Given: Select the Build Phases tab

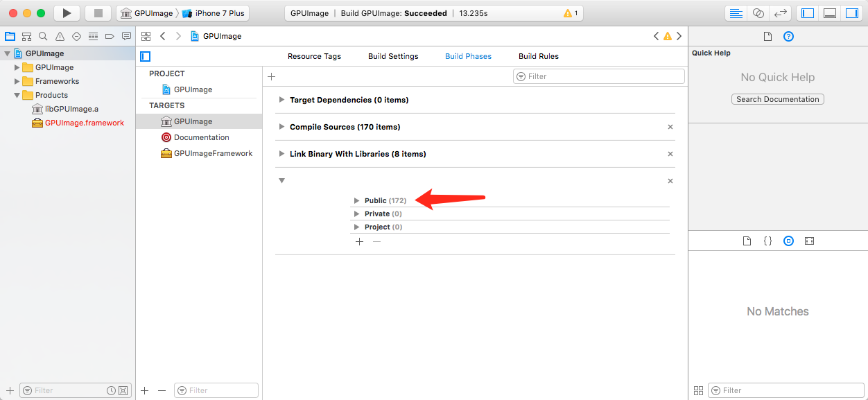Looking at the screenshot, I should click(x=468, y=56).
